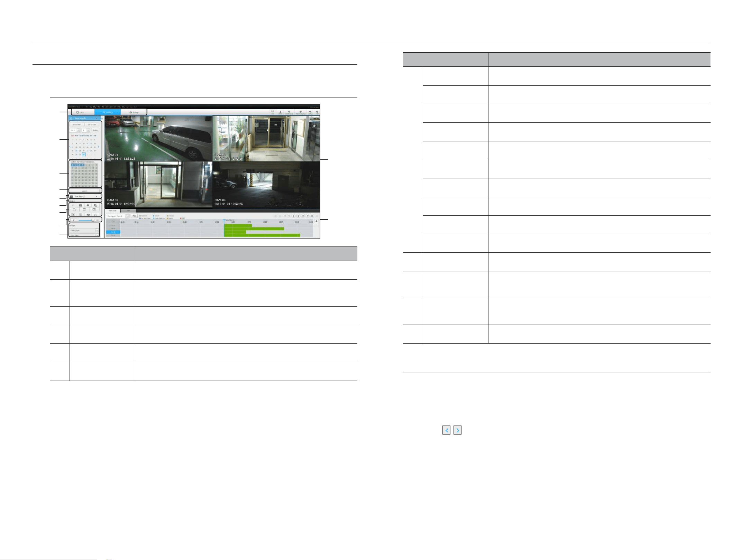Screen dimensions: 750x560
Task: Click the camcorder record icon
Action: [x=88, y=205]
